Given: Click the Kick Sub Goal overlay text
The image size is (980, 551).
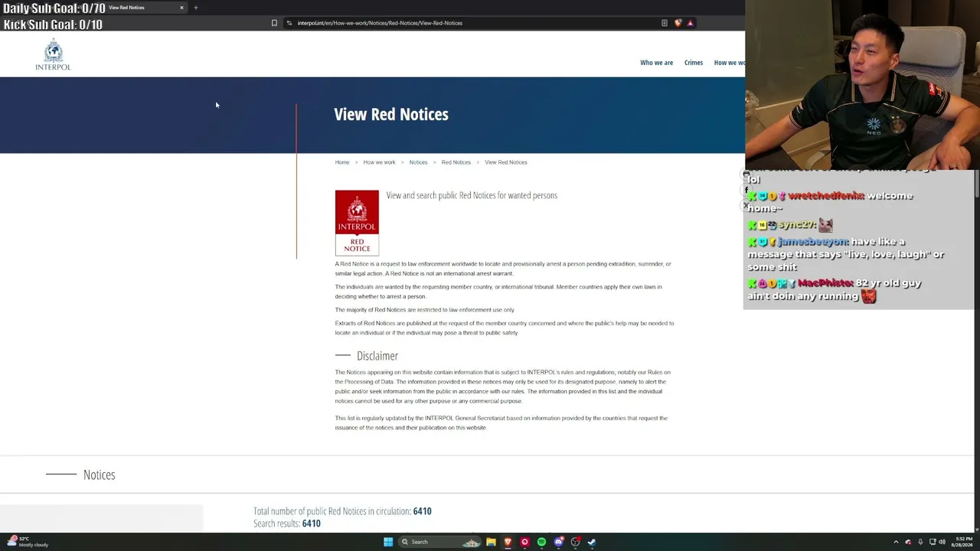Looking at the screenshot, I should click(x=53, y=24).
